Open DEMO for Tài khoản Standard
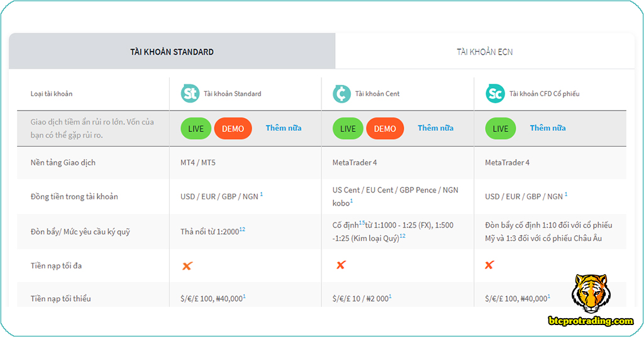Image resolution: width=644 pixels, height=337 pixels. coord(233,128)
